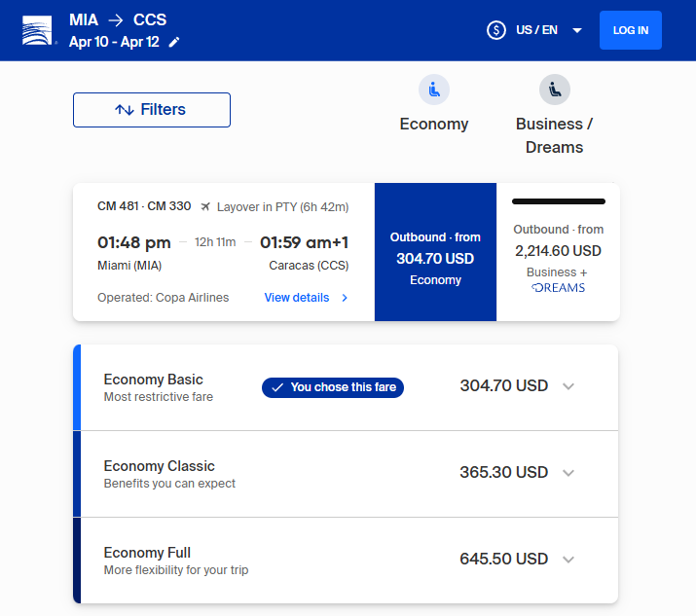
Task: Select the Economy seat icon
Action: pos(434,90)
